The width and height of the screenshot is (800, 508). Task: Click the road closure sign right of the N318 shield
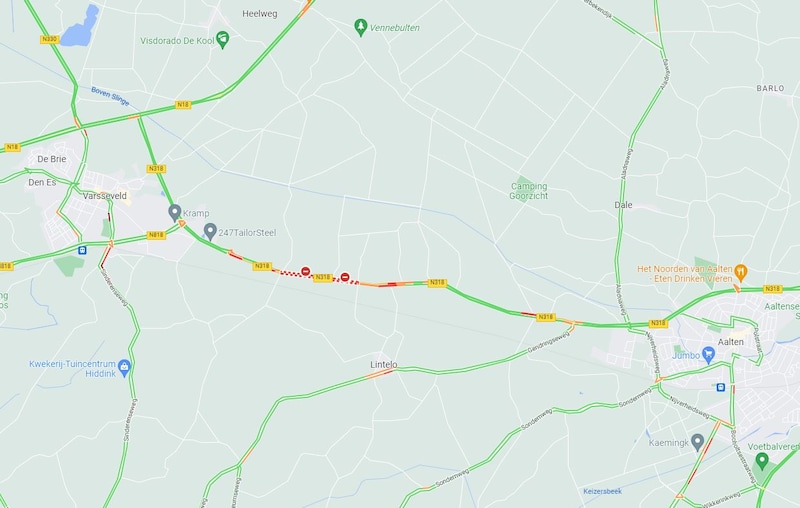(x=345, y=277)
